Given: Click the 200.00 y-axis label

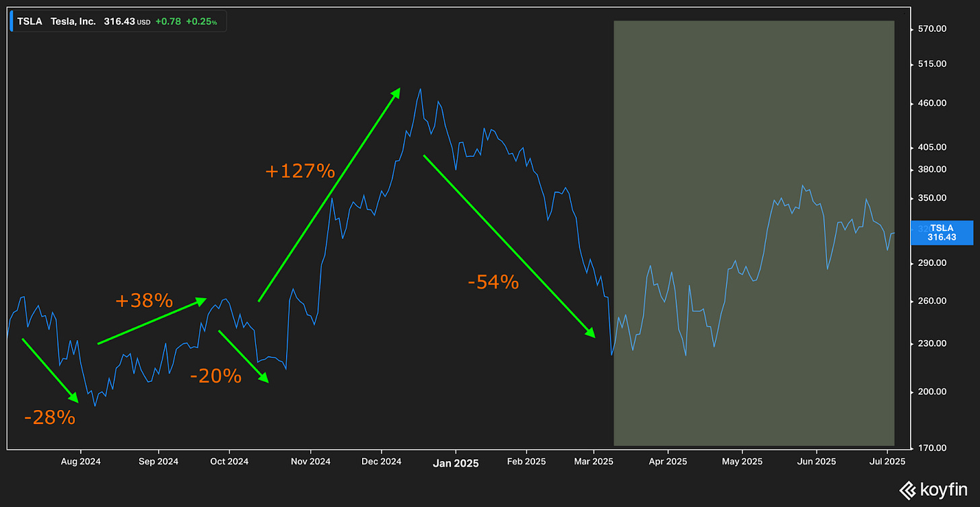Looking at the screenshot, I should [932, 392].
